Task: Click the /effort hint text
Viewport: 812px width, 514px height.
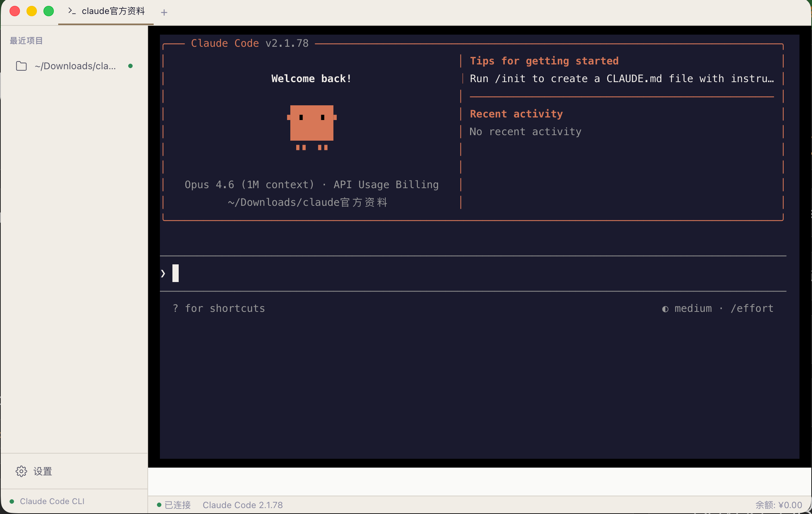Action: pos(752,309)
